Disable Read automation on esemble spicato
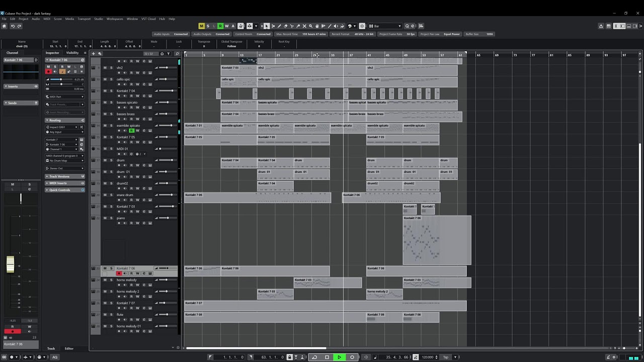The width and height of the screenshot is (644, 362). click(131, 131)
